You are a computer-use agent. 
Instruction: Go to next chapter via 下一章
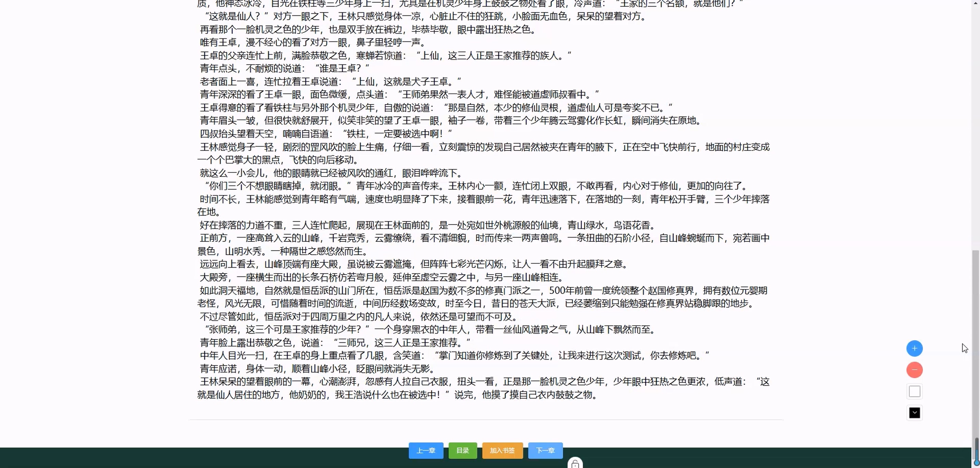pos(545,451)
